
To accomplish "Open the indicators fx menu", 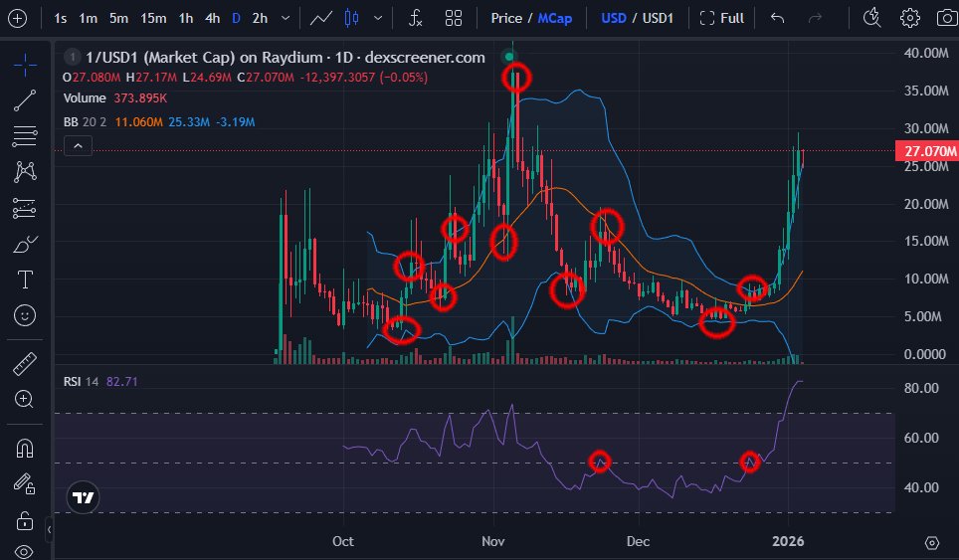I will pyautogui.click(x=415, y=18).
